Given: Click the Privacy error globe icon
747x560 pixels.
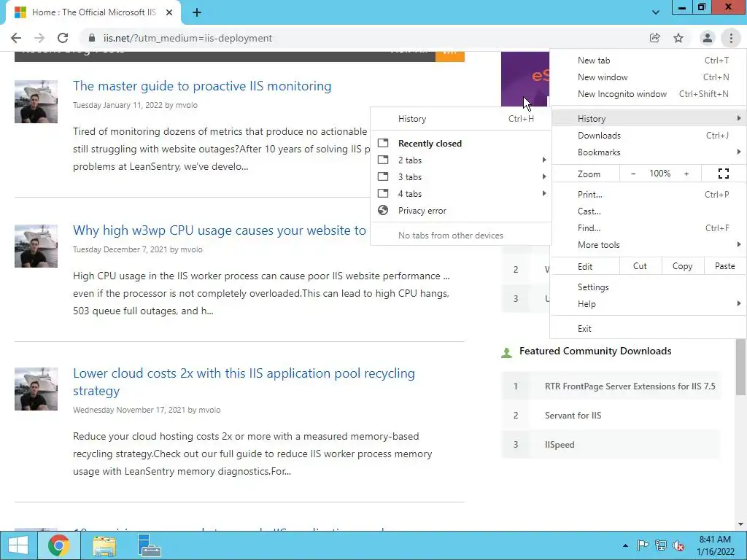Looking at the screenshot, I should (383, 210).
